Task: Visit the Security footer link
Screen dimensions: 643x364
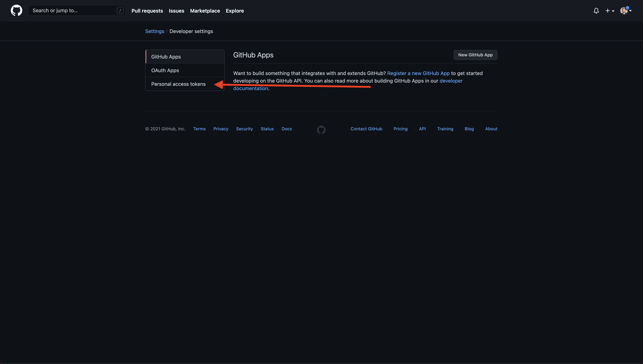Action: point(244,129)
